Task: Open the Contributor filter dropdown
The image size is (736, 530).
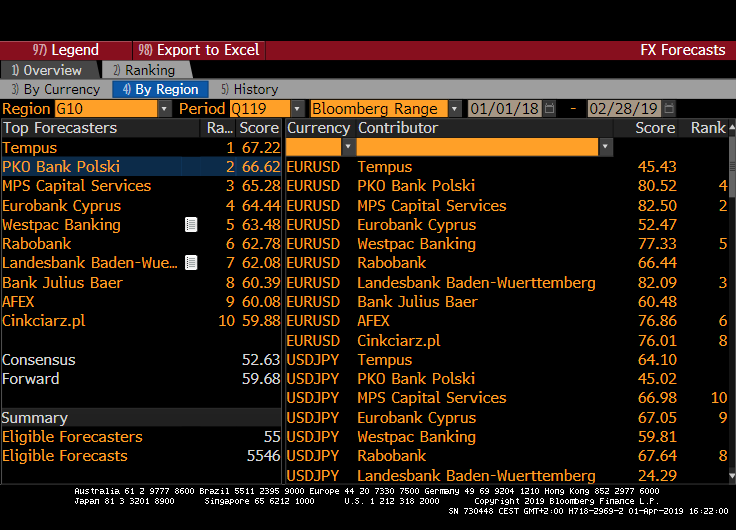Action: (605, 147)
